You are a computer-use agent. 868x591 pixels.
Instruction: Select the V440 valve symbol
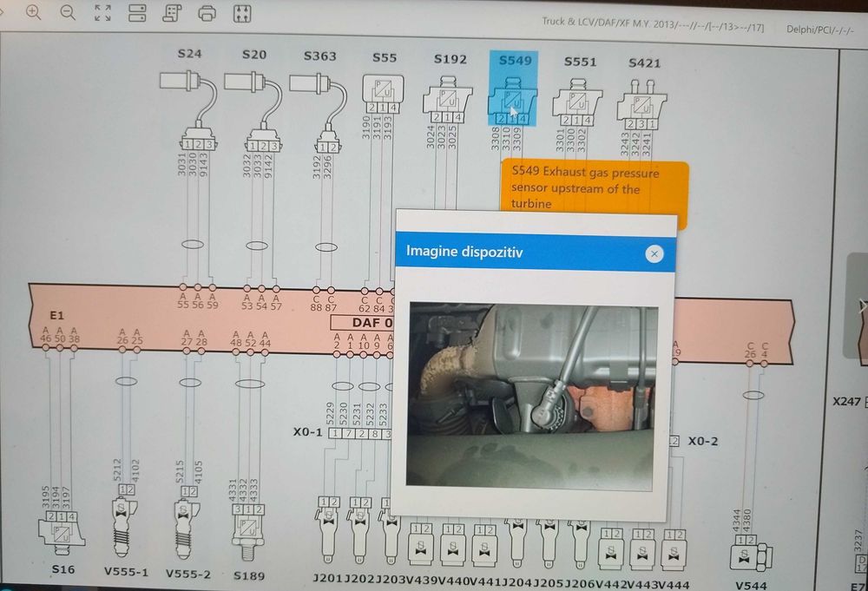pyautogui.click(x=453, y=544)
